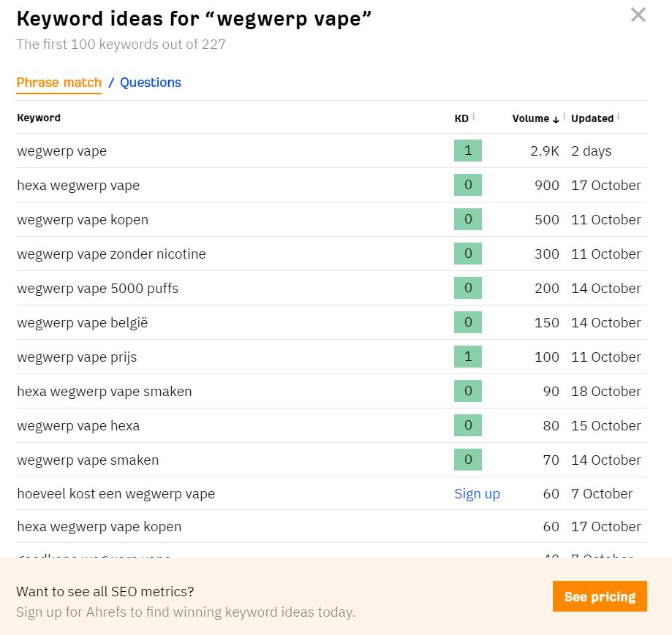672x635 pixels.
Task: Click KD badge for 'wegwerp vape prijs'
Action: pos(467,357)
